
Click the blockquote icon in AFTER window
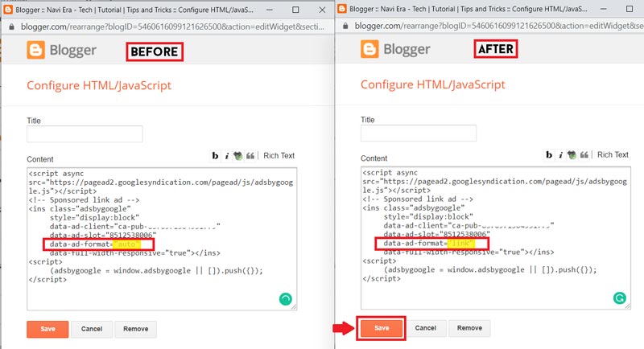(584, 155)
